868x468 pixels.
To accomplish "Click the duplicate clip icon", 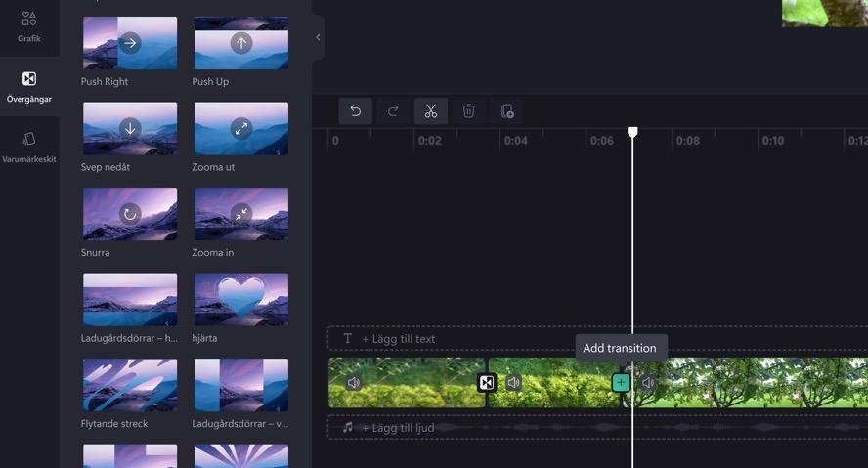I will (x=506, y=111).
